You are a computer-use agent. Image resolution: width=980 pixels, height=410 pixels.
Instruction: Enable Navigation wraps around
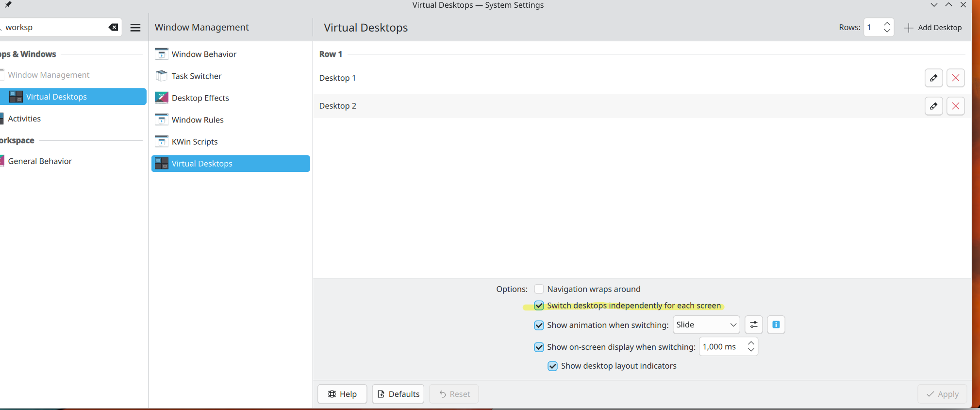[x=539, y=289]
